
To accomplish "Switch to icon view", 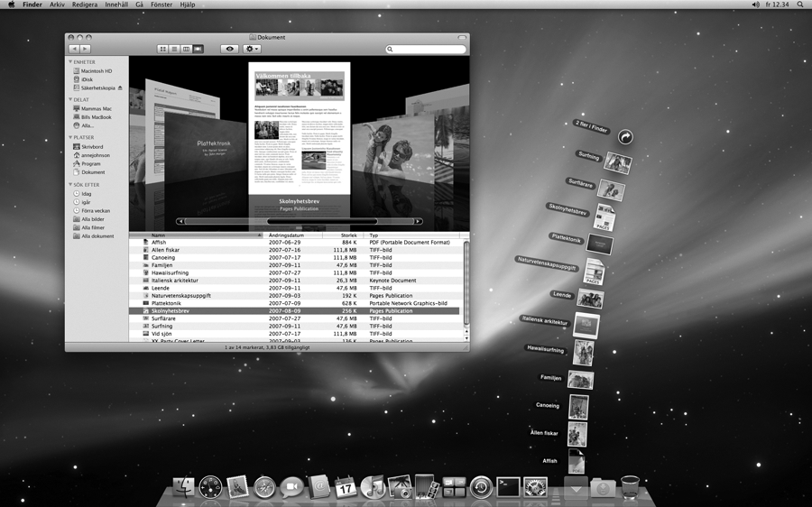I will pos(162,49).
